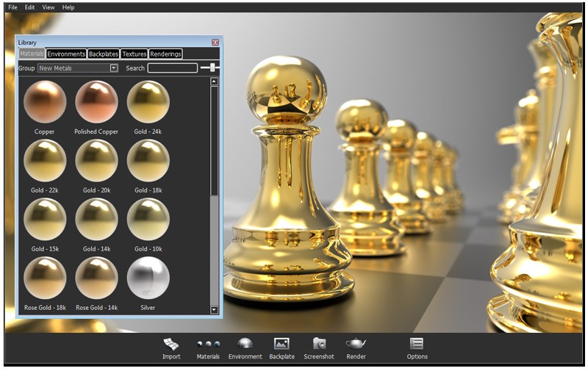Viewport: 588px width, 371px height.
Task: Select the Silver material sphere
Action: point(148,278)
